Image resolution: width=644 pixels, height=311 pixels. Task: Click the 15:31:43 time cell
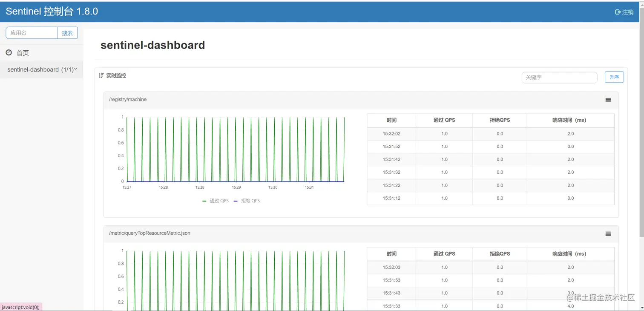tap(391, 293)
